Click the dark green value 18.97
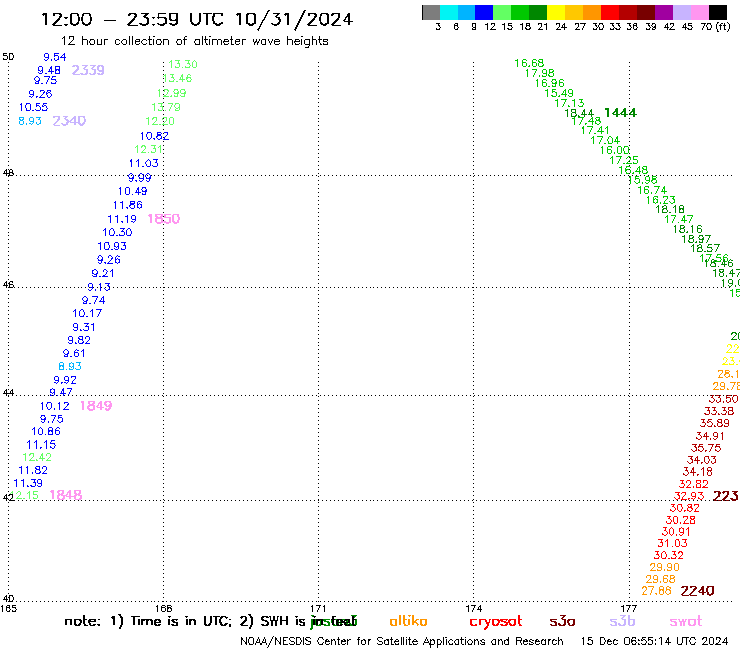 (x=696, y=239)
